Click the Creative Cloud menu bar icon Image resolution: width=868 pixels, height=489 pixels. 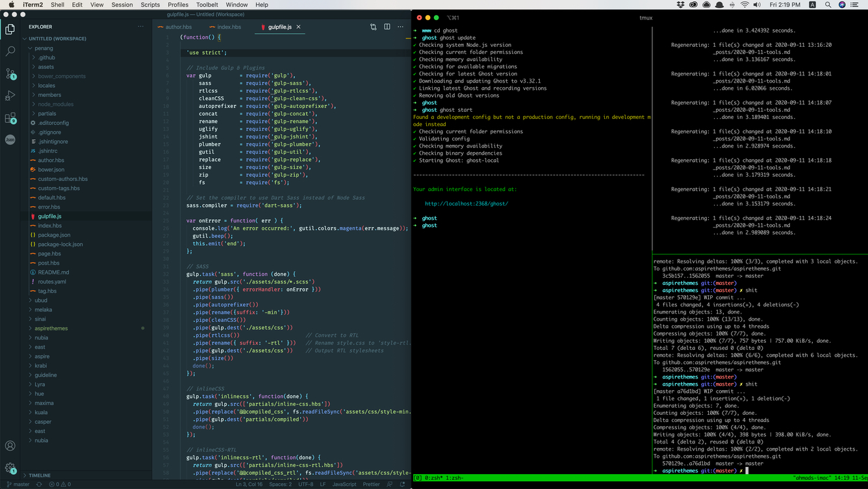click(694, 5)
